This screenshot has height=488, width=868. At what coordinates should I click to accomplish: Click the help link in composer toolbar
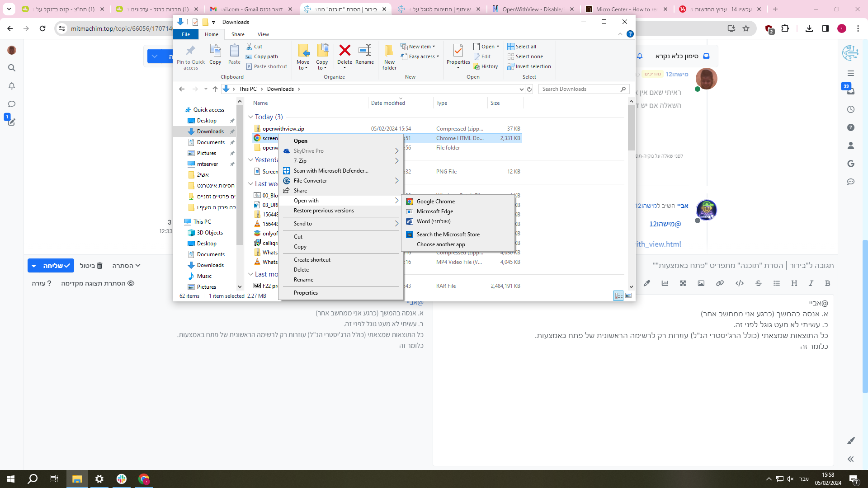click(41, 283)
